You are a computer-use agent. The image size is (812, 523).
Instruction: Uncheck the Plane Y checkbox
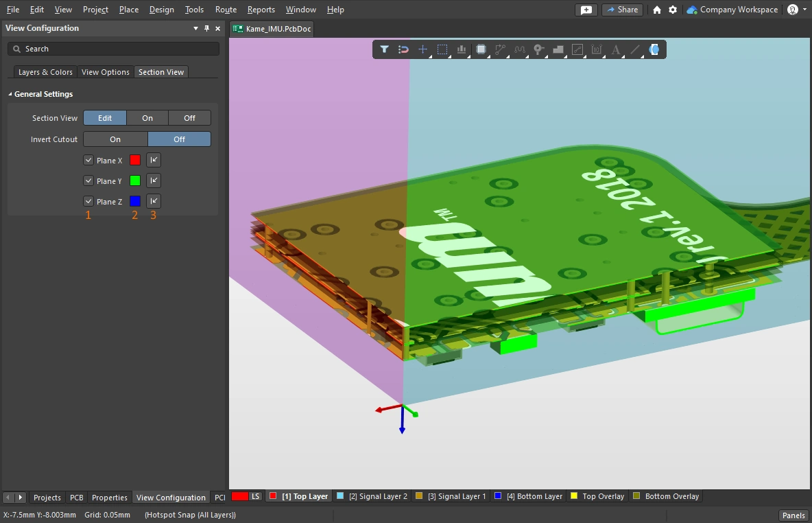point(88,181)
